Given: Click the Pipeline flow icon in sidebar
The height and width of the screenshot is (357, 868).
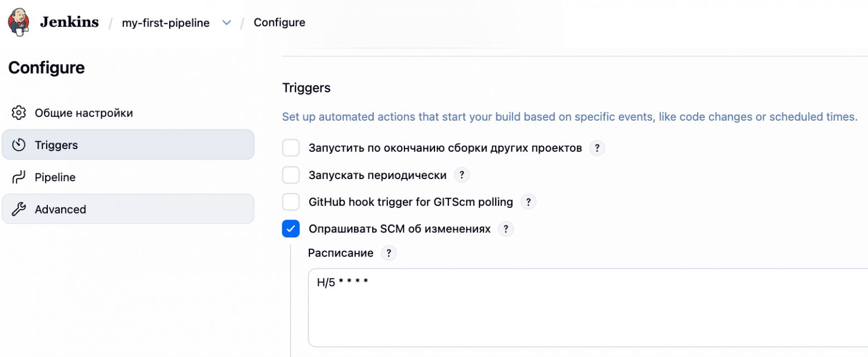Looking at the screenshot, I should (x=19, y=177).
